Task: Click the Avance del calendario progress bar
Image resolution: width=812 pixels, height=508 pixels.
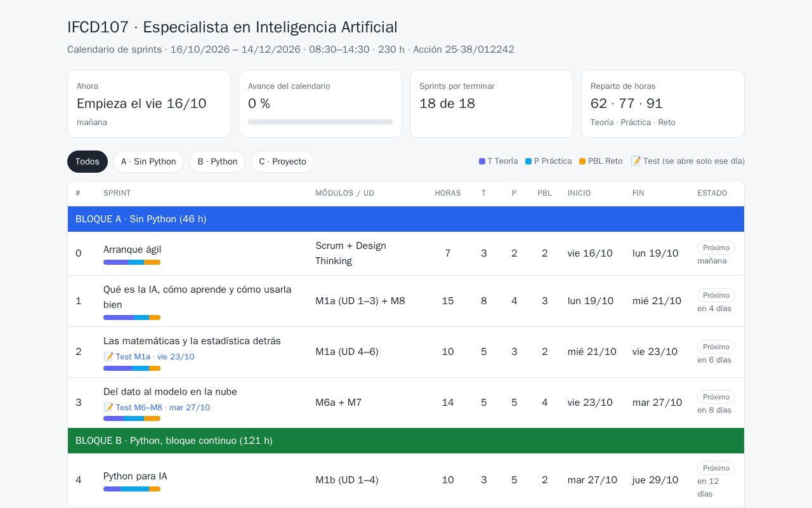Action: (320, 122)
